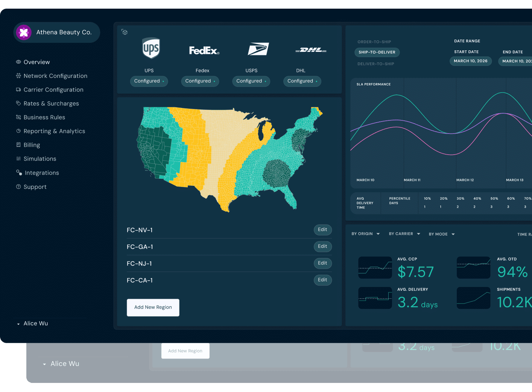Switch to the DELIVER-TO-SHIP view
Image resolution: width=532 pixels, height=392 pixels.
(375, 64)
